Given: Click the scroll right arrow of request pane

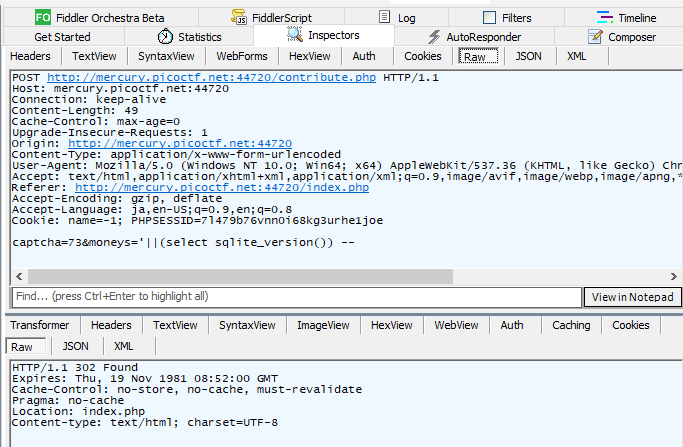Looking at the screenshot, I should click(673, 276).
